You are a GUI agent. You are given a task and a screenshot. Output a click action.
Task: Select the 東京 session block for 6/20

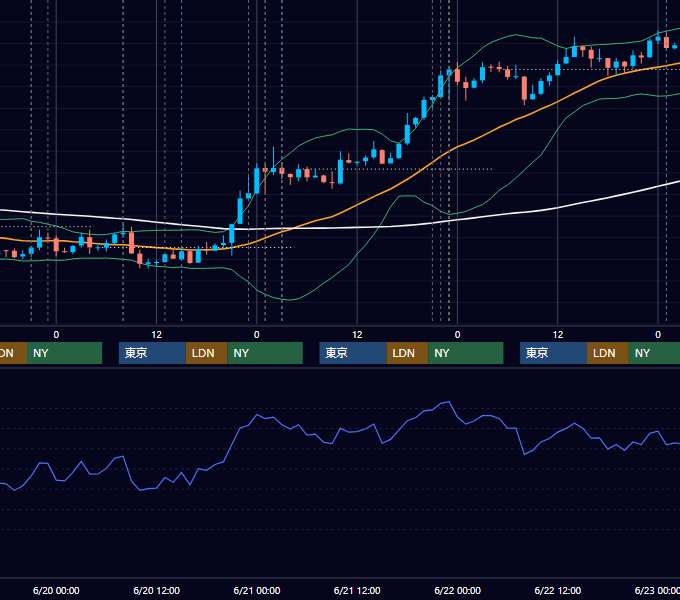tap(152, 353)
